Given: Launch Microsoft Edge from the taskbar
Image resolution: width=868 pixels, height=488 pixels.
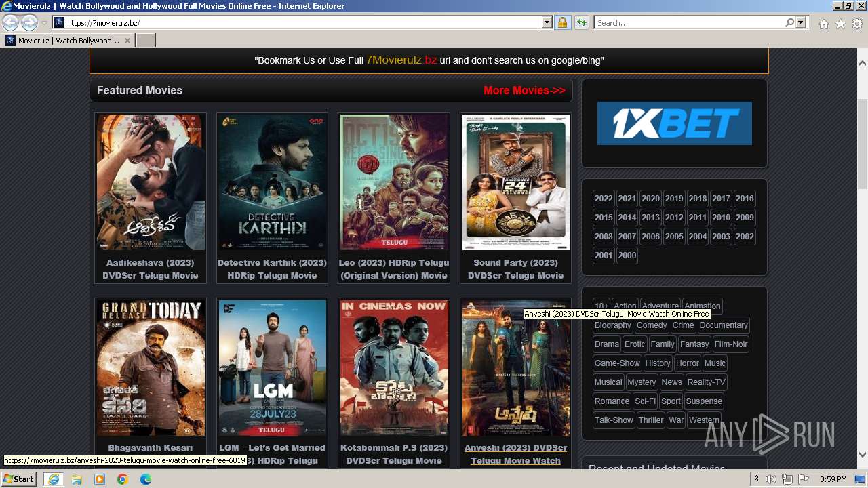Looking at the screenshot, I should (145, 479).
